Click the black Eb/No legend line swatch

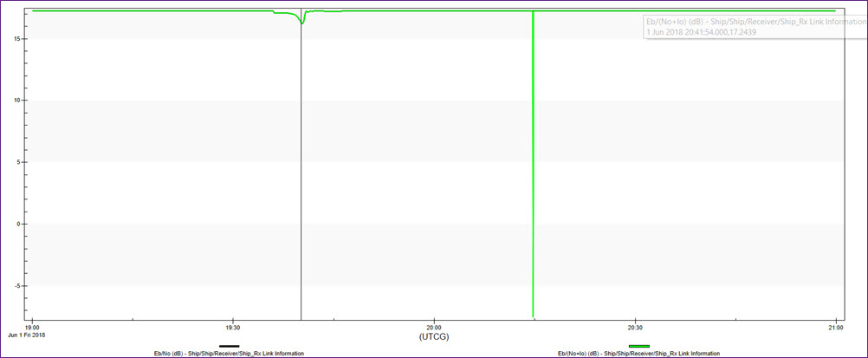(x=229, y=346)
